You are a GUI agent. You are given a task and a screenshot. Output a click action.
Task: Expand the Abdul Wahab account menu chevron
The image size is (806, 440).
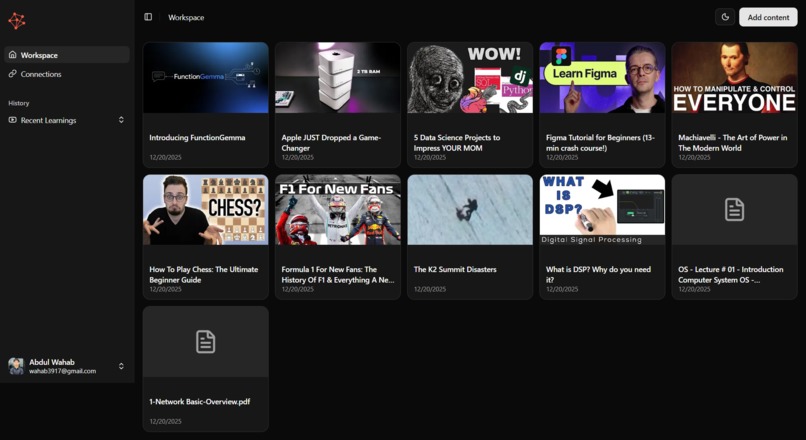point(121,366)
